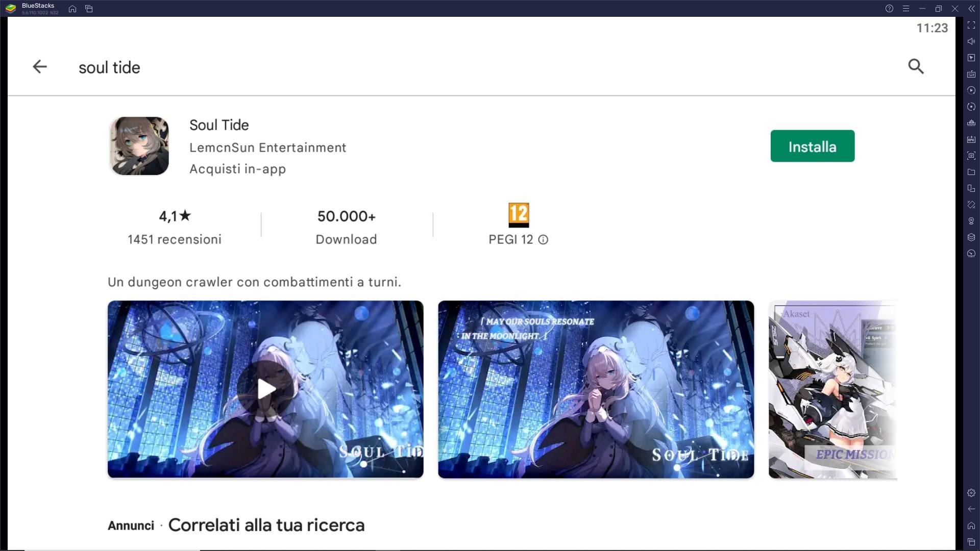Image resolution: width=980 pixels, height=551 pixels.
Task: Open multi-instance manager layers icon
Action: click(971, 237)
